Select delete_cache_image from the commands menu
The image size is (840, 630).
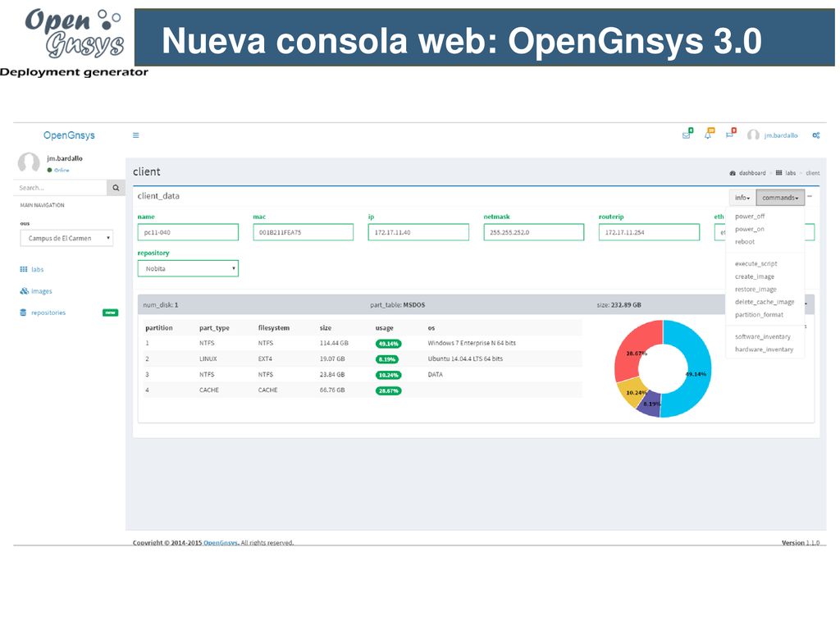(x=765, y=302)
